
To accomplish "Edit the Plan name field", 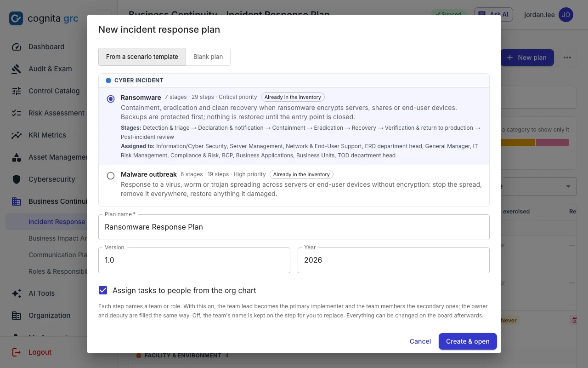I will pyautogui.click(x=294, y=227).
